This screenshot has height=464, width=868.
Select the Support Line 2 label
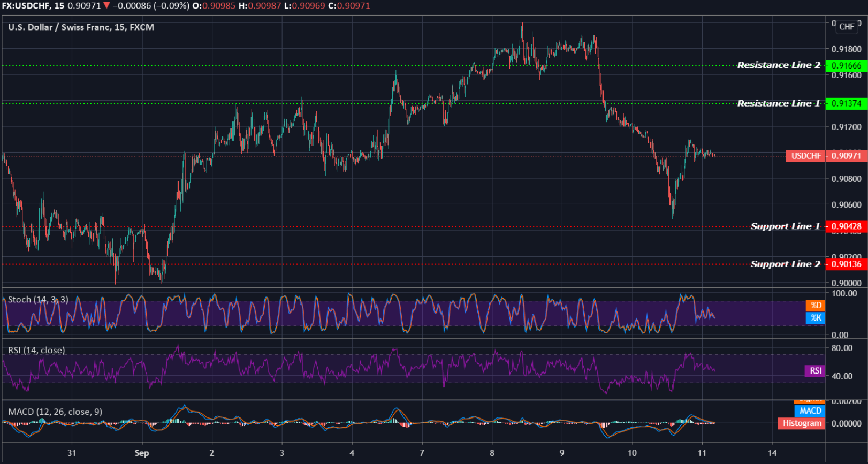point(785,264)
